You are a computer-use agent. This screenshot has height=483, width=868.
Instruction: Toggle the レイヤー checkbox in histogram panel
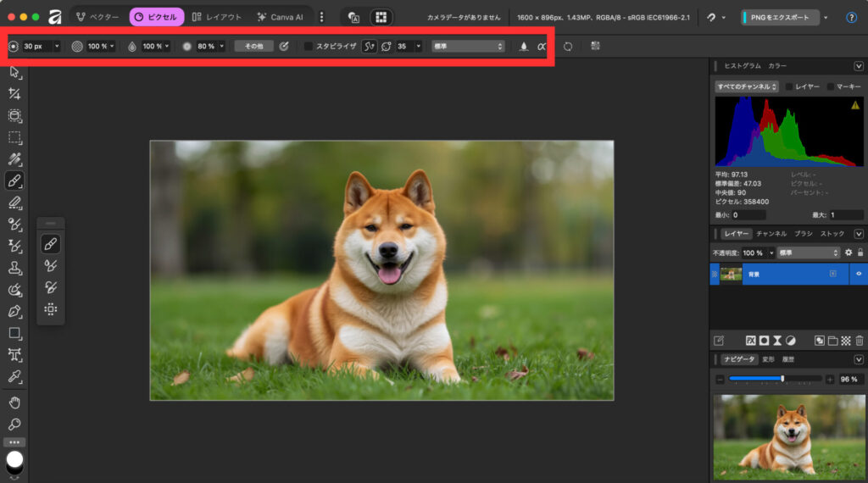789,86
